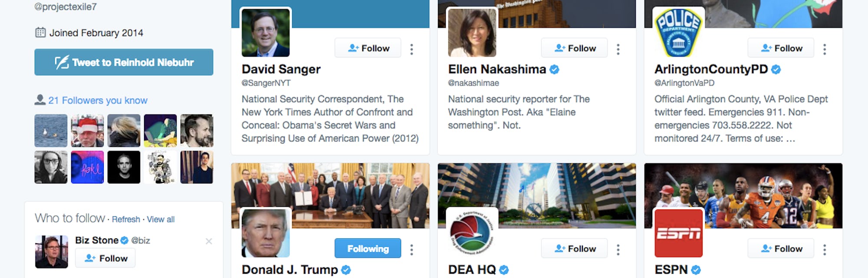Open more options for Ellen Nakashima
Screen dimensions: 868x278
[618, 49]
